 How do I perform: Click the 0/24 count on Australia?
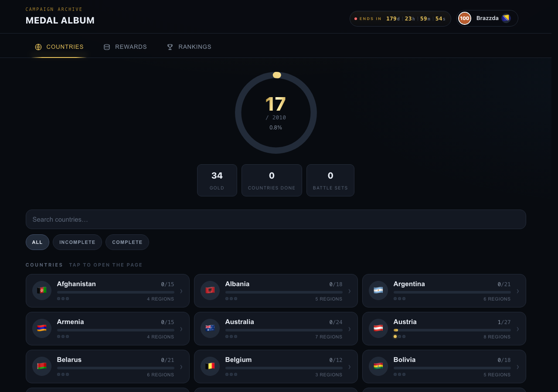point(336,322)
